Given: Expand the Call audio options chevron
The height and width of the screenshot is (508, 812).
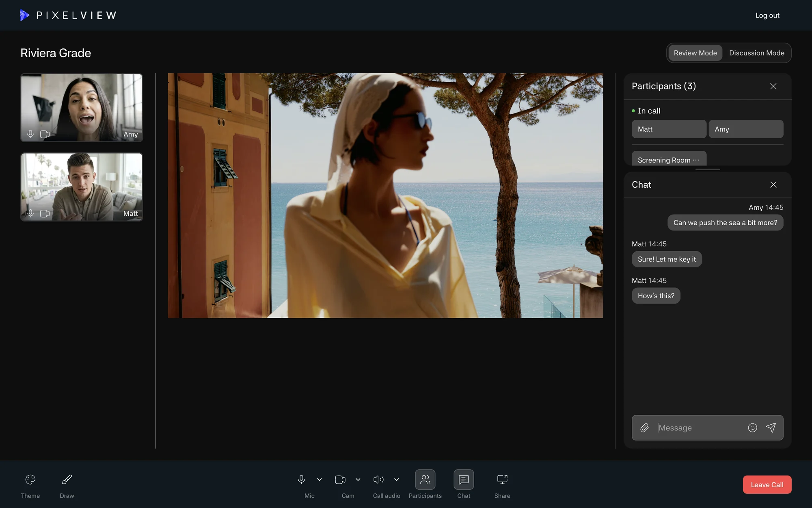Looking at the screenshot, I should pyautogui.click(x=397, y=480).
